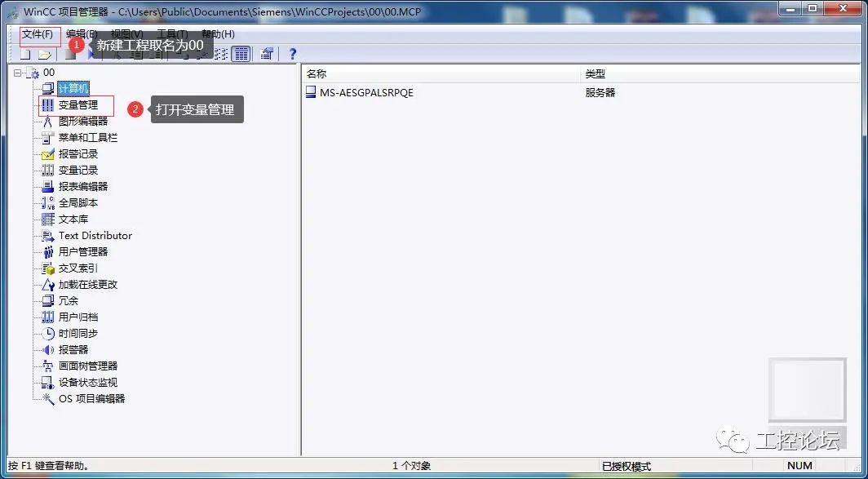Click the 已授权模式 status bar entry
The width and height of the screenshot is (868, 479).
coord(627,466)
